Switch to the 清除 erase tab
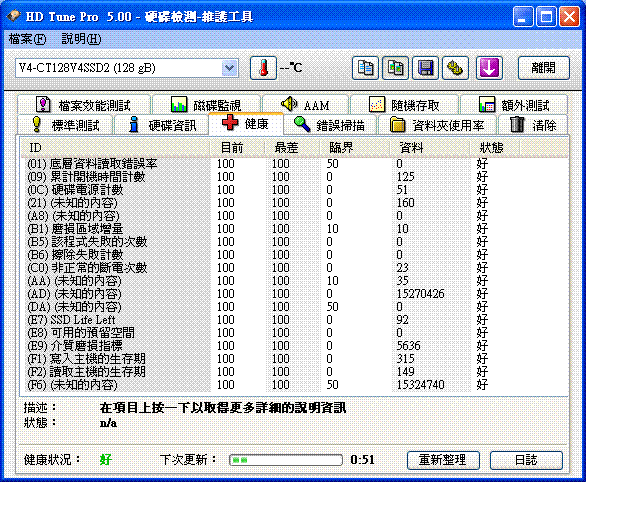This screenshot has height=512, width=640. pos(533,125)
